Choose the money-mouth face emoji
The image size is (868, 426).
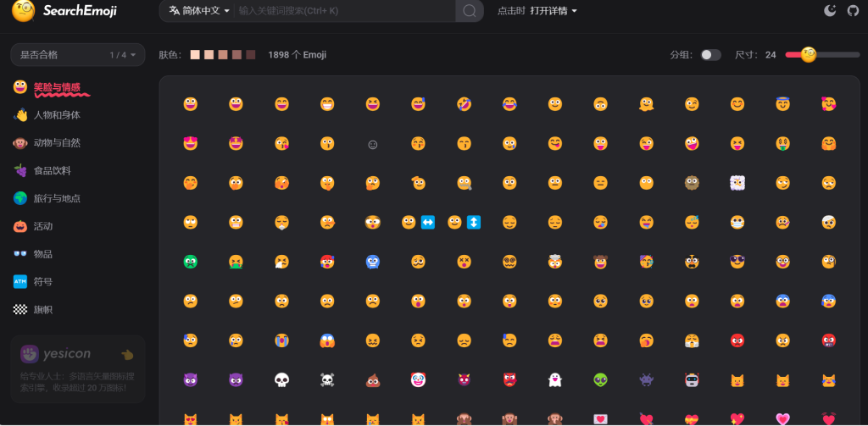[x=782, y=144]
